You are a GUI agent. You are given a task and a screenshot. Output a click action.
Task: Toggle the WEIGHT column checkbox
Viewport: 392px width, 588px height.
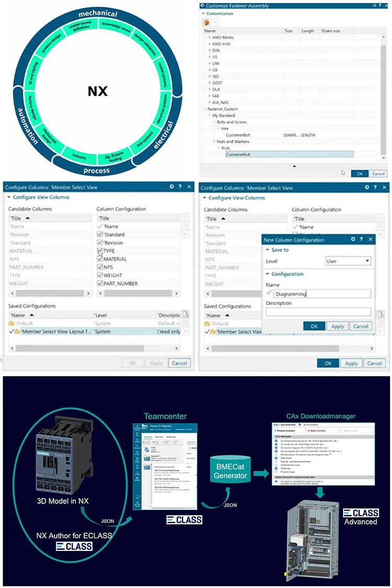[x=100, y=275]
